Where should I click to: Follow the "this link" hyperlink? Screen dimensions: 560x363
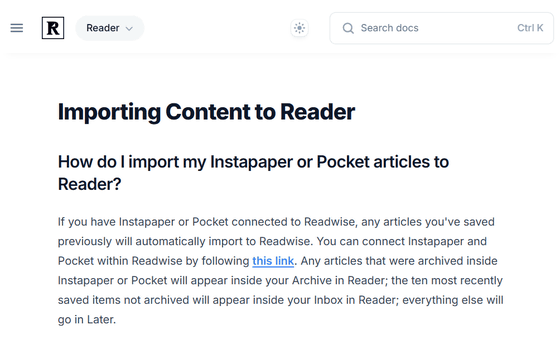[273, 261]
